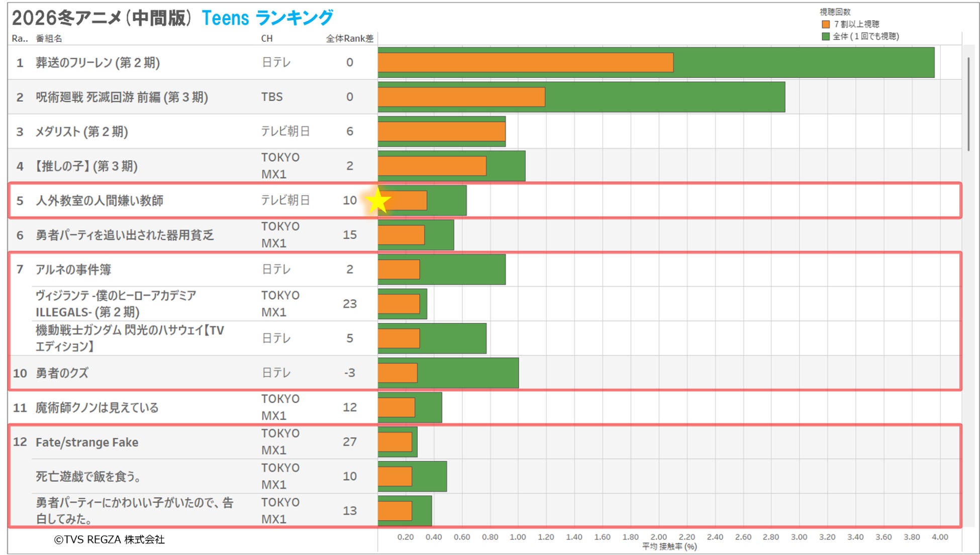
Task: Click orange legend swatch for 7割以上視聴
Action: 825,24
